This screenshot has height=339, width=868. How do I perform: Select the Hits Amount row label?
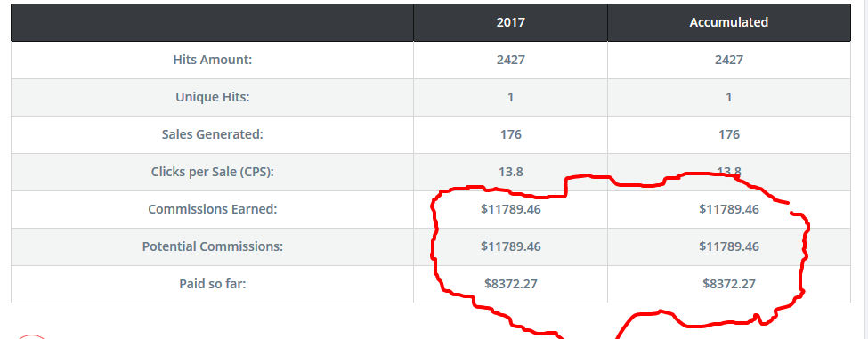(x=213, y=60)
